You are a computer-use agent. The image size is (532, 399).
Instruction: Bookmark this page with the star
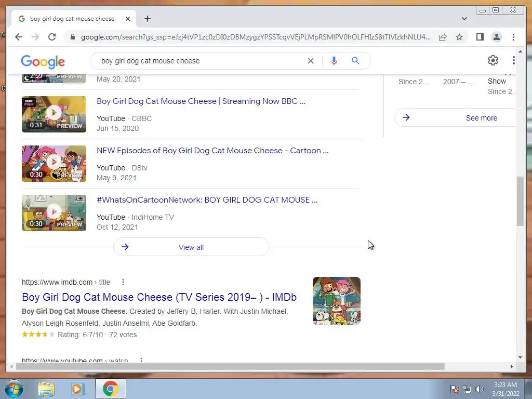point(459,37)
